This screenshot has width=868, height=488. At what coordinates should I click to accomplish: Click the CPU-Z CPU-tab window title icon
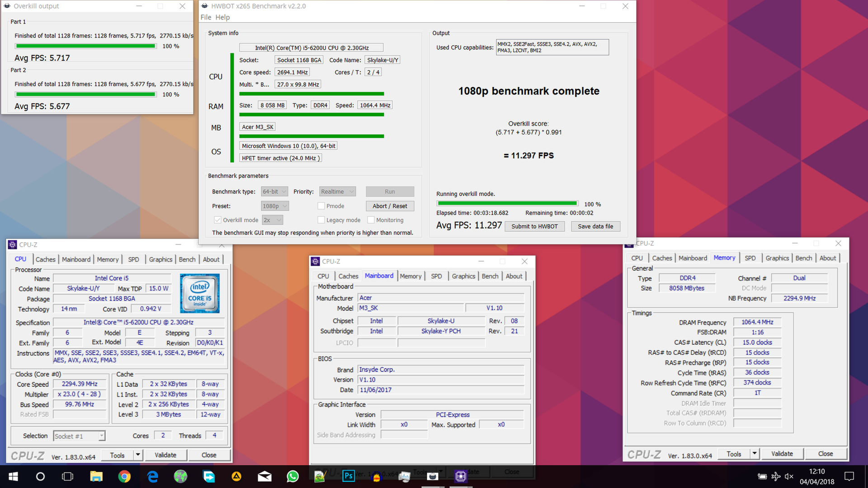tap(13, 244)
